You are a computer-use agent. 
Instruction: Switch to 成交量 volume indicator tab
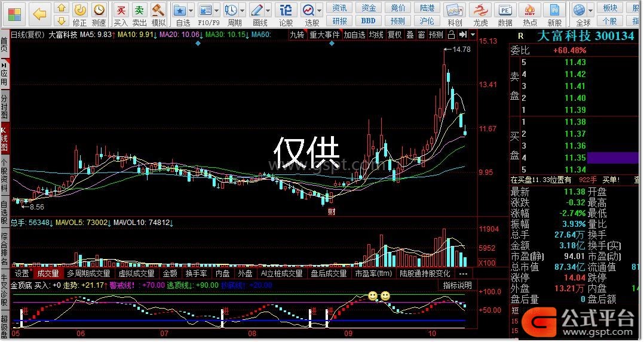pyautogui.click(x=48, y=273)
